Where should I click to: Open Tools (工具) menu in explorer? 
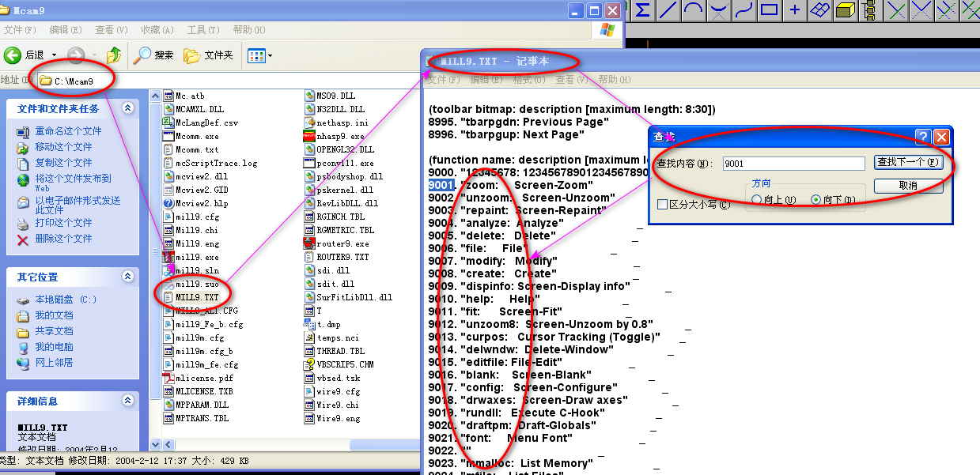203,30
